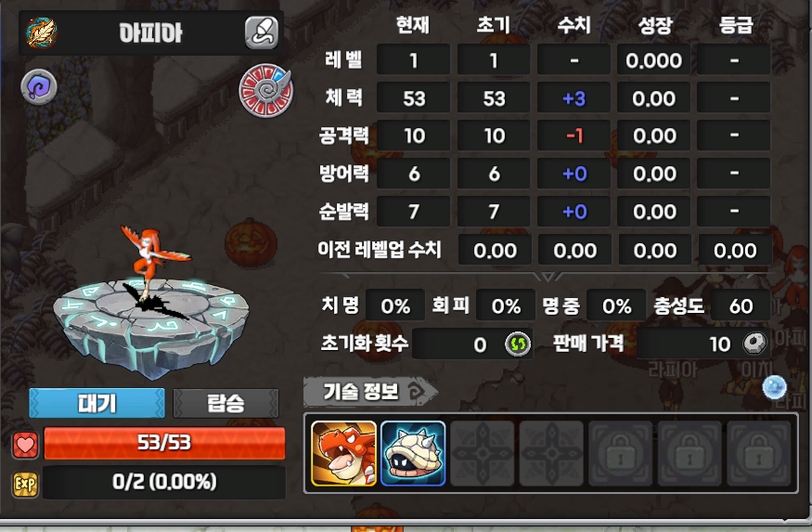Switch pet state to 대기
Viewport: 812px width, 532px height.
97,403
